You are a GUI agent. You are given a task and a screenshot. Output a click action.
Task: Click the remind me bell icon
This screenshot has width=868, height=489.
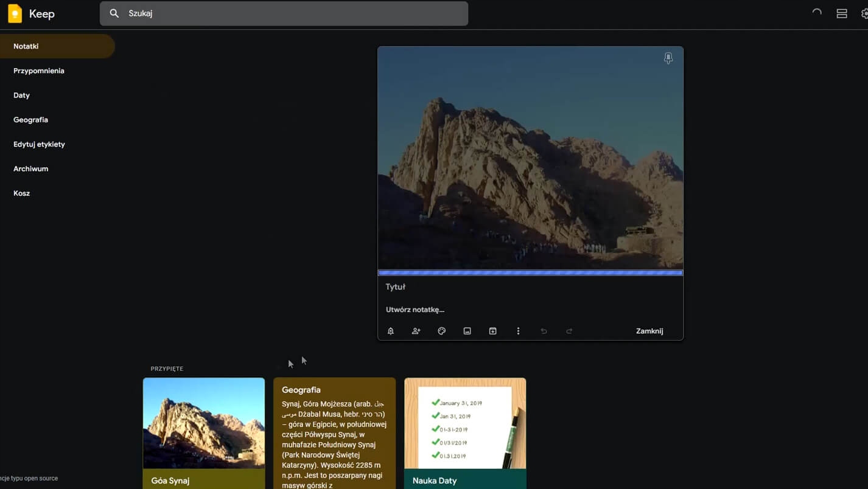pos(391,331)
